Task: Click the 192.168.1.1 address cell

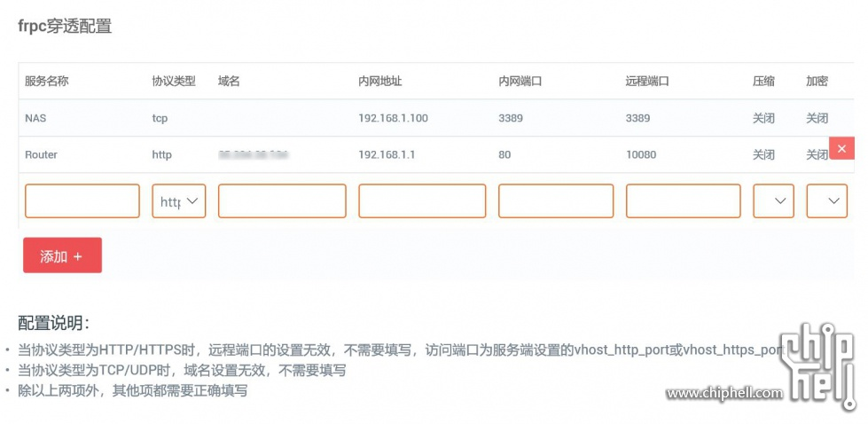Action: tap(387, 154)
